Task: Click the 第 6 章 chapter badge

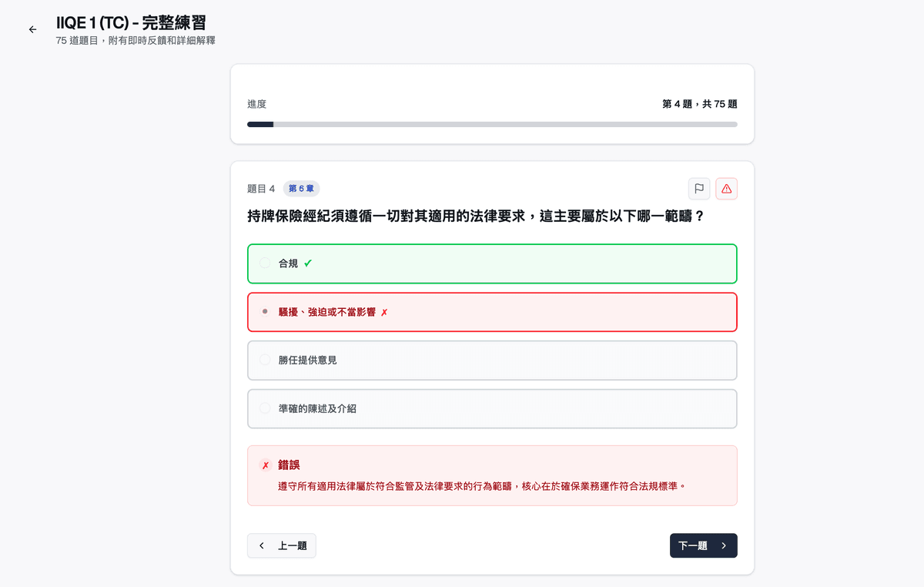Action: [x=301, y=188]
